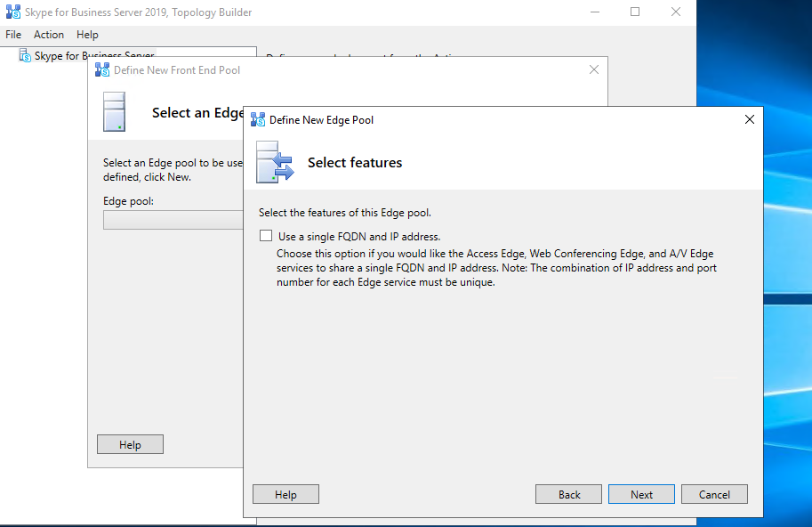The height and width of the screenshot is (527, 812).
Task: Click the Define New Front End Pool title icon
Action: pyautogui.click(x=102, y=70)
